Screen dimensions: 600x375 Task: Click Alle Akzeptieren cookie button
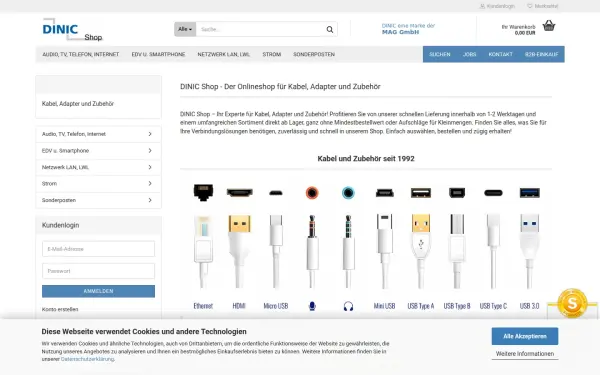[525, 336]
